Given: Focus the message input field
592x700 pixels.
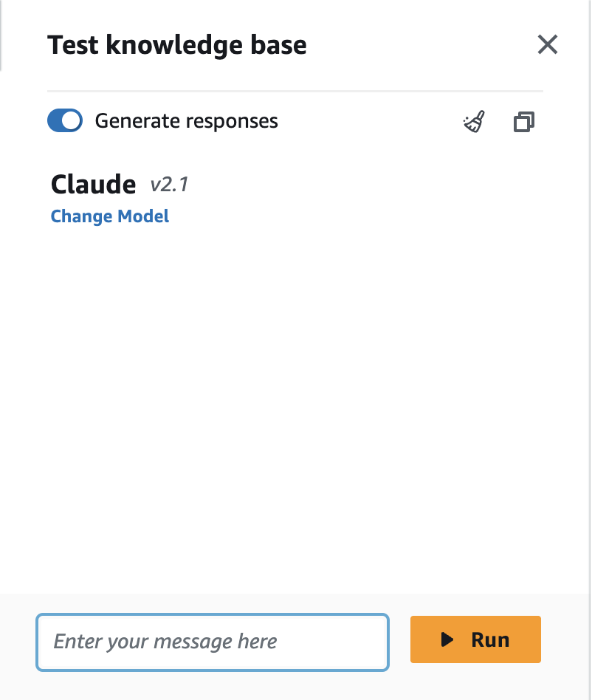Looking at the screenshot, I should (213, 641).
